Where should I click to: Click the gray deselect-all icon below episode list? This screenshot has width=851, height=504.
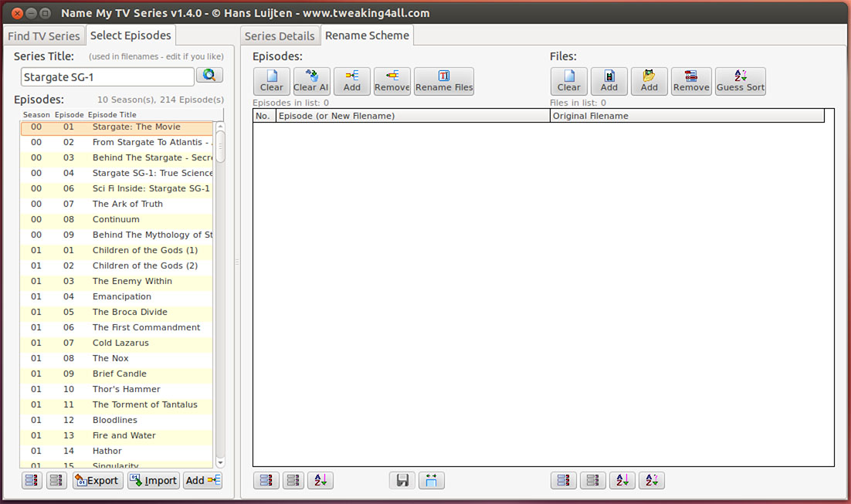[56, 480]
